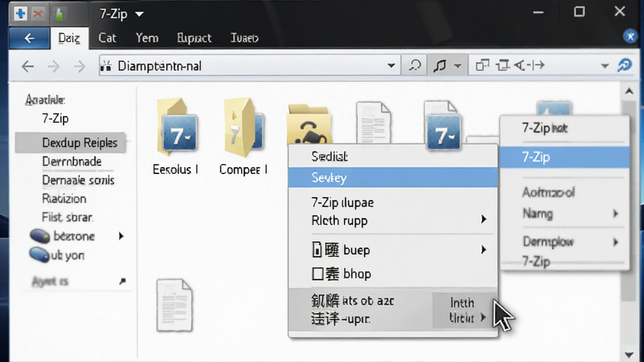The image size is (644, 362).
Task: Click the overlapping windows toolbar icon
Action: point(482,65)
